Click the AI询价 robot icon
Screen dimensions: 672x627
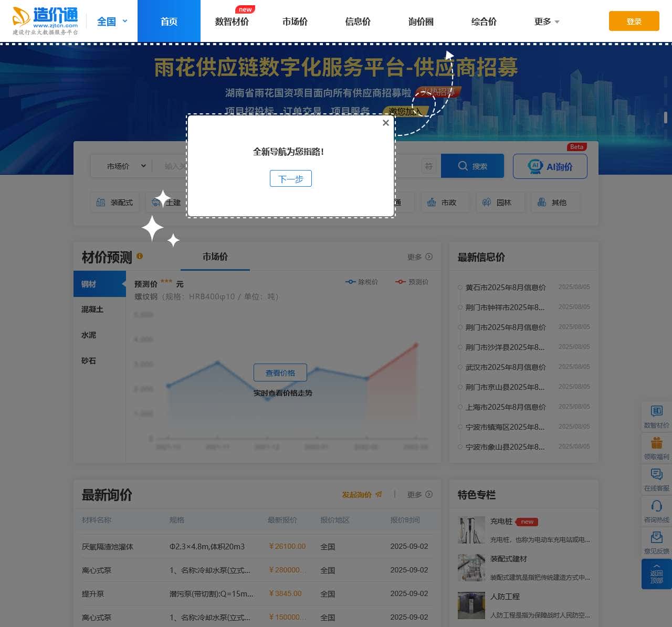(535, 166)
